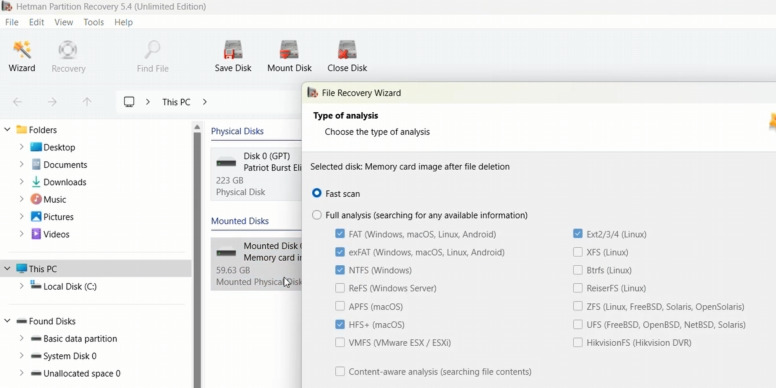This screenshot has width=776, height=388.
Task: Click the System Disk 0 icon
Action: click(36, 356)
